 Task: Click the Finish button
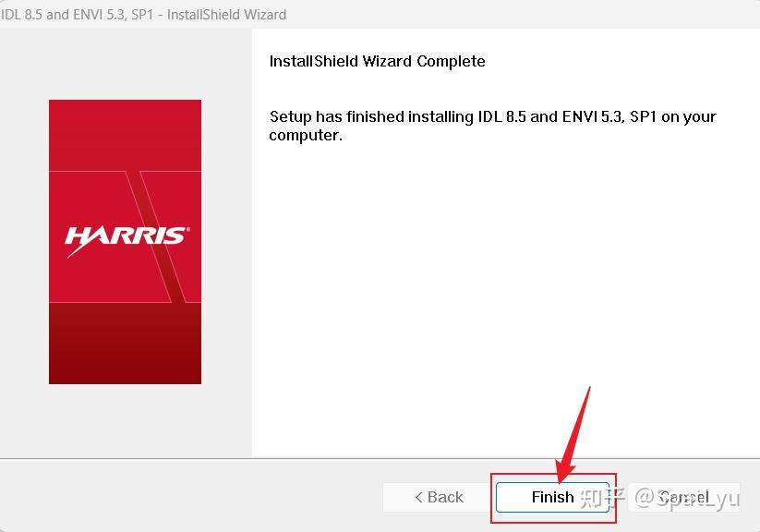(552, 497)
